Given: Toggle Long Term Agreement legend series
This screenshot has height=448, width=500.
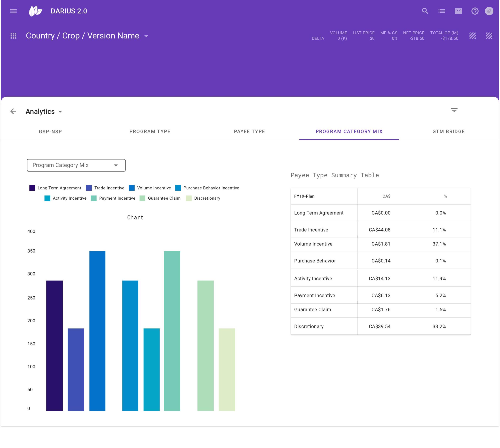Looking at the screenshot, I should (59, 188).
